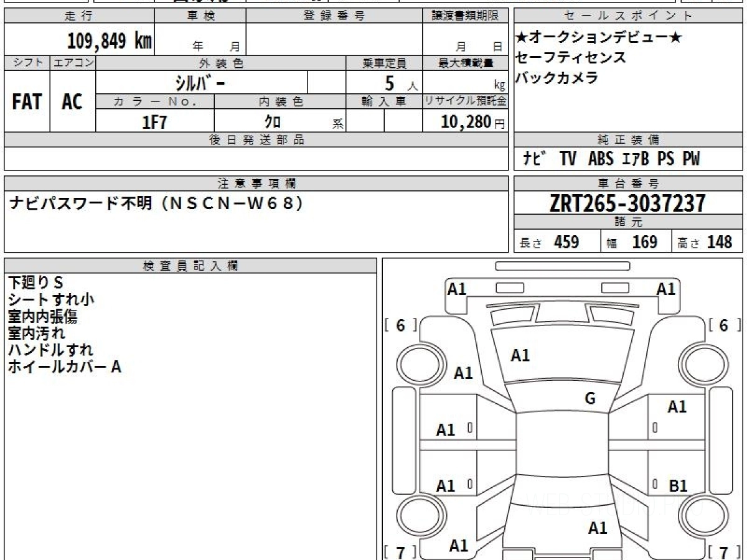The width and height of the screenshot is (747, 560).
Task: Select the length value 長さ 459
Action: pyautogui.click(x=550, y=242)
